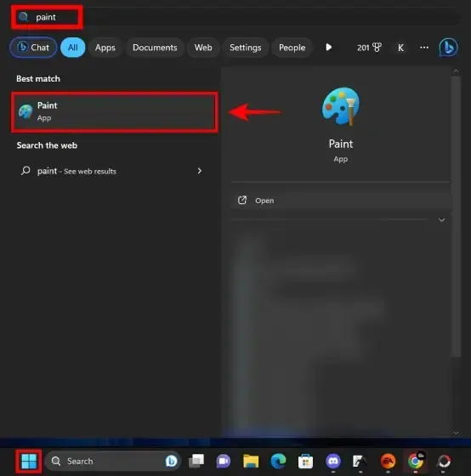Open Google Chrome from the taskbar
Image resolution: width=471 pixels, height=476 pixels.
click(416, 461)
